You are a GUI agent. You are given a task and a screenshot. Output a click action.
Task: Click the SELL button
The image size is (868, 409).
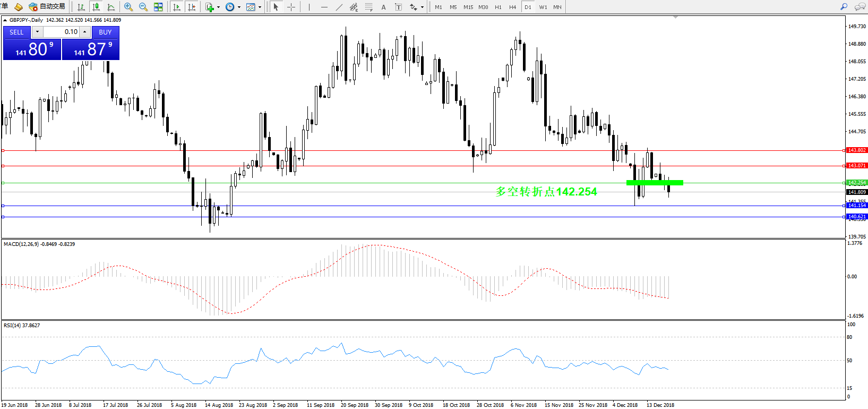16,32
